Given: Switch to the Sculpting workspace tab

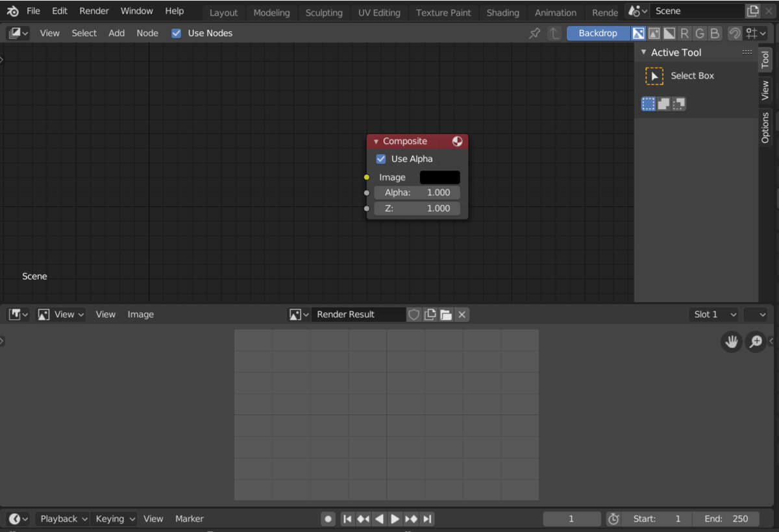Looking at the screenshot, I should point(324,12).
